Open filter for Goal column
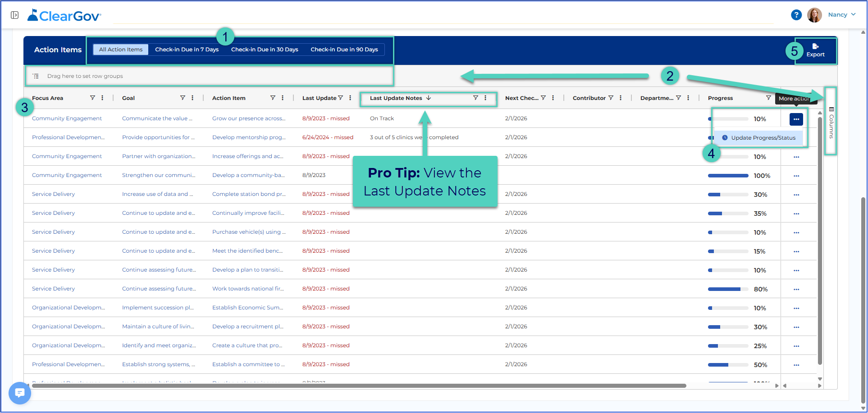The width and height of the screenshot is (868, 413). click(183, 98)
